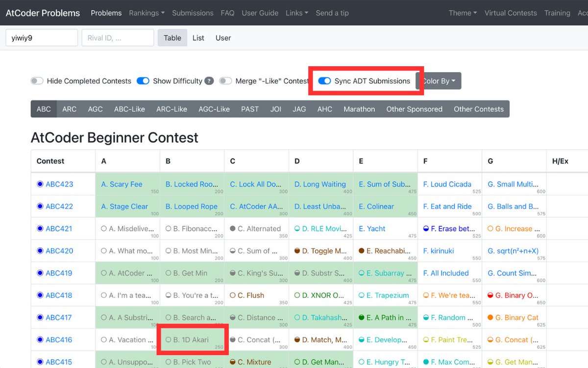The image size is (588, 368).
Task: Click Send a tip link
Action: [332, 13]
